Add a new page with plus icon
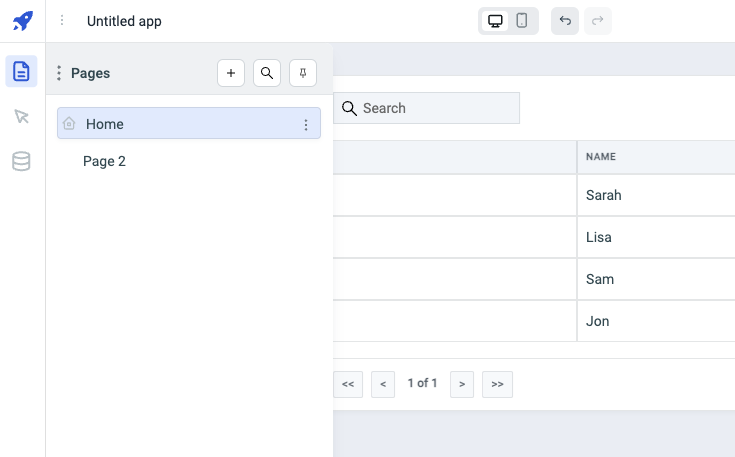 (x=231, y=73)
